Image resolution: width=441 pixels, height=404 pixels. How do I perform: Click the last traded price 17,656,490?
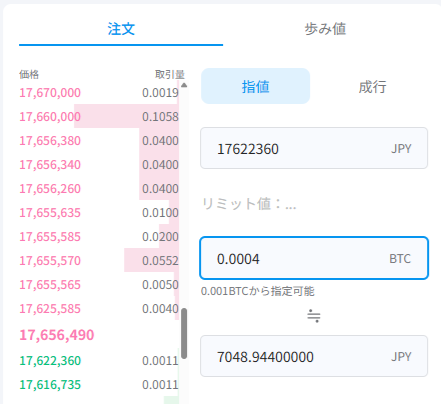click(x=57, y=335)
